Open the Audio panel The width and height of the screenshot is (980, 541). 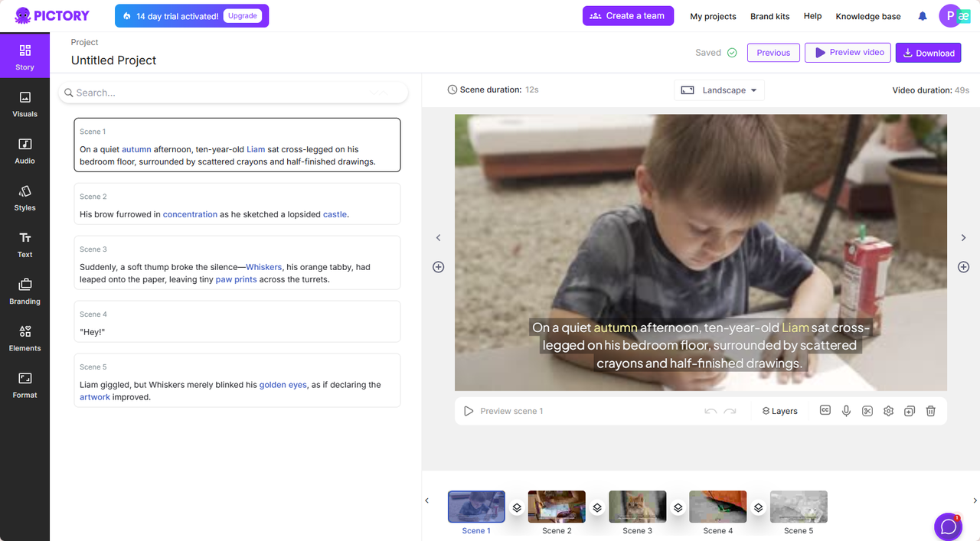tap(24, 151)
